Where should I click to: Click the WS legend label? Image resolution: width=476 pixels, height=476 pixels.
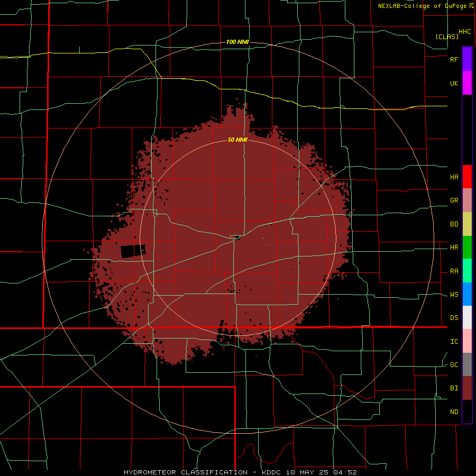click(454, 295)
